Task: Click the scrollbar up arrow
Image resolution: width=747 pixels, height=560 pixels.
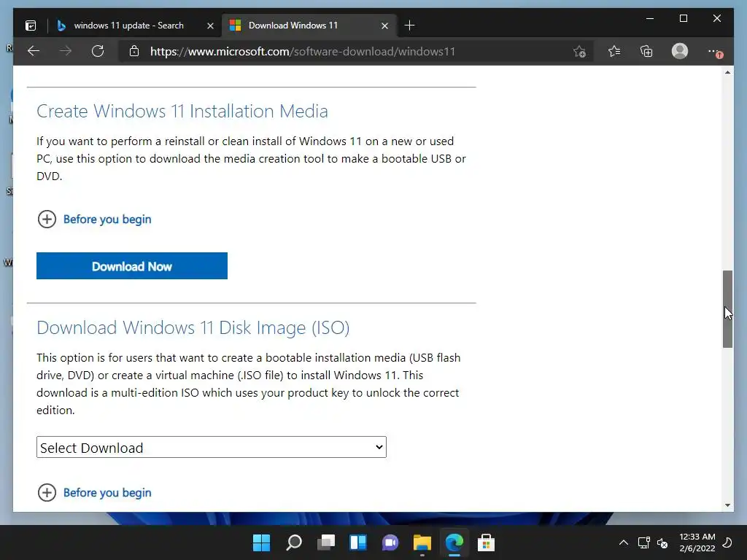Action: point(727,72)
